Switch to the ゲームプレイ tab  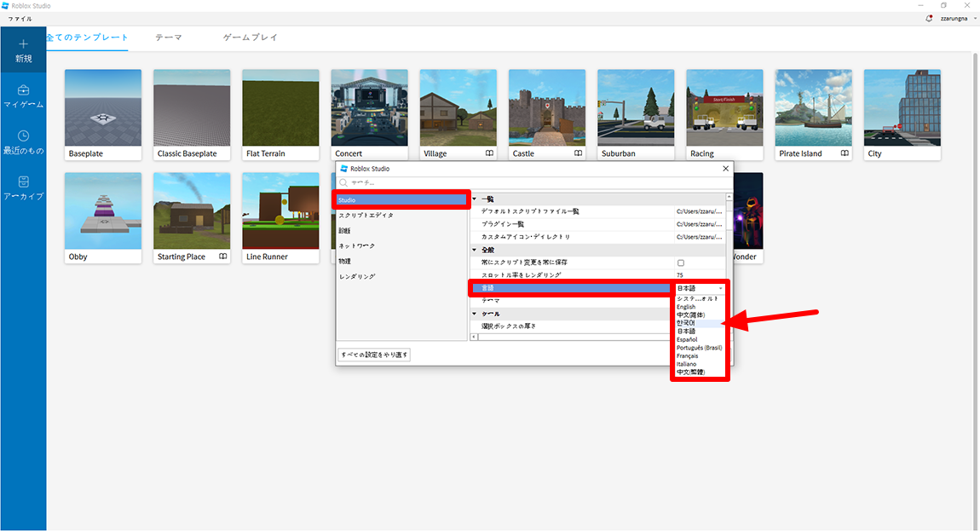coord(250,38)
